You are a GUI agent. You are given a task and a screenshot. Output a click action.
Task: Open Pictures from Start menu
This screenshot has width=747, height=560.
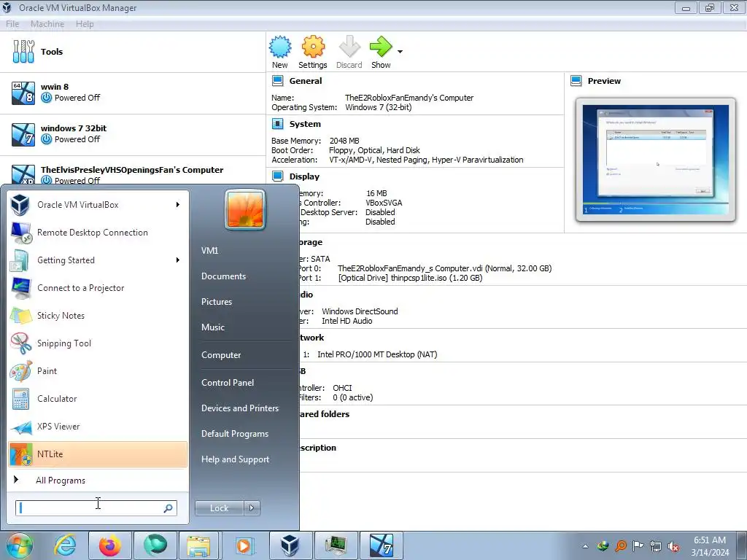point(217,301)
